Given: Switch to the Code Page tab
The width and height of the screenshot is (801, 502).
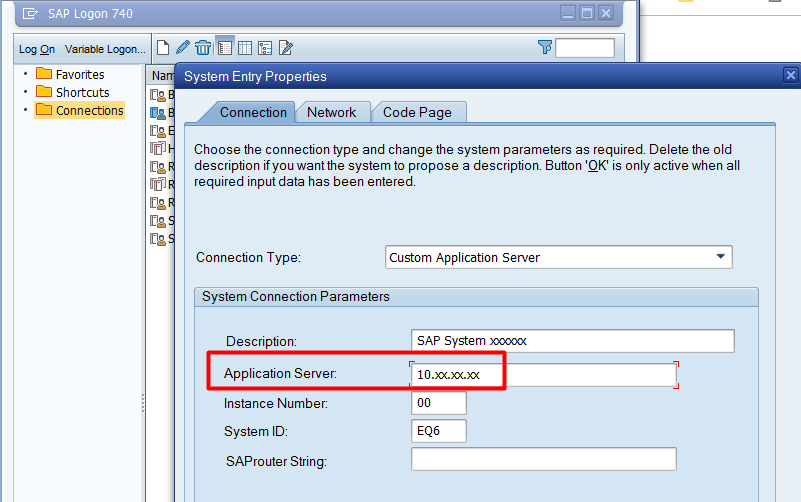Looking at the screenshot, I should pos(417,112).
